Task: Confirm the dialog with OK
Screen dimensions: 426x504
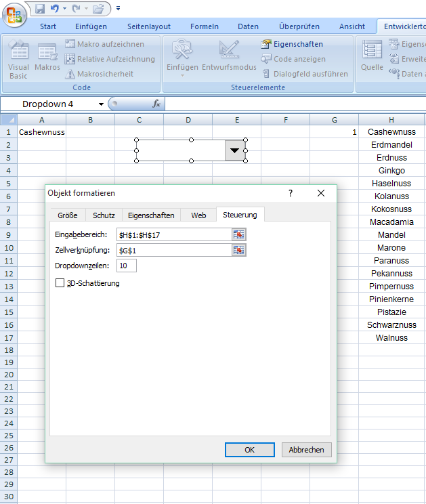Action: tap(249, 449)
